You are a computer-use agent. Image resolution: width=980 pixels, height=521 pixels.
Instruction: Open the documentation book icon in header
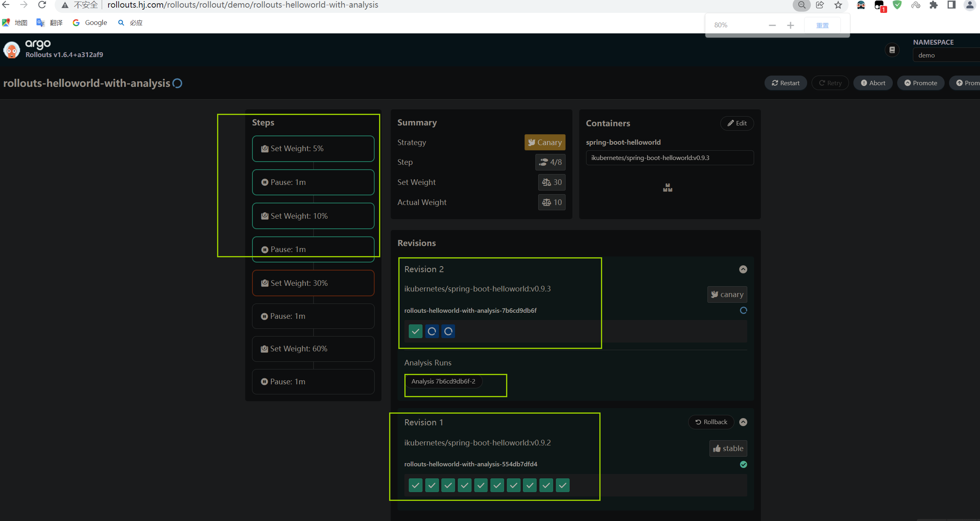[x=892, y=50]
